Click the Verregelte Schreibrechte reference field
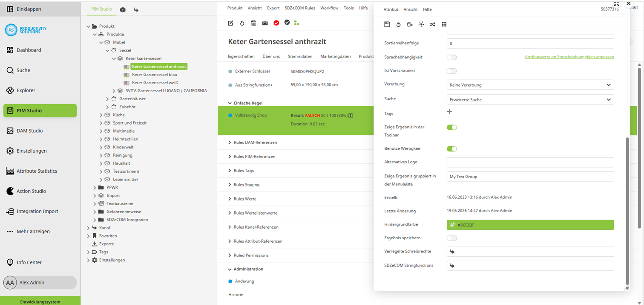The image size is (644, 305). coord(530,252)
